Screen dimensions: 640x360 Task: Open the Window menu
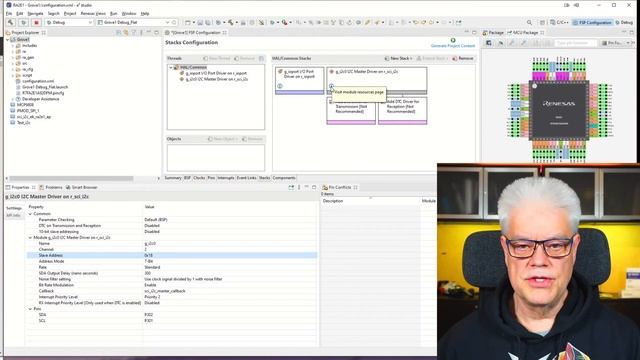(x=129, y=13)
